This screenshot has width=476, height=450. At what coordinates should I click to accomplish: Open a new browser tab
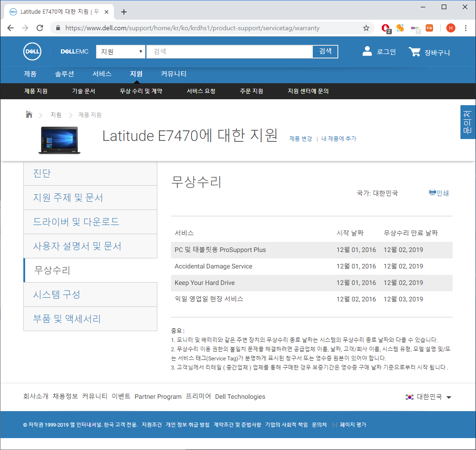[x=123, y=12]
